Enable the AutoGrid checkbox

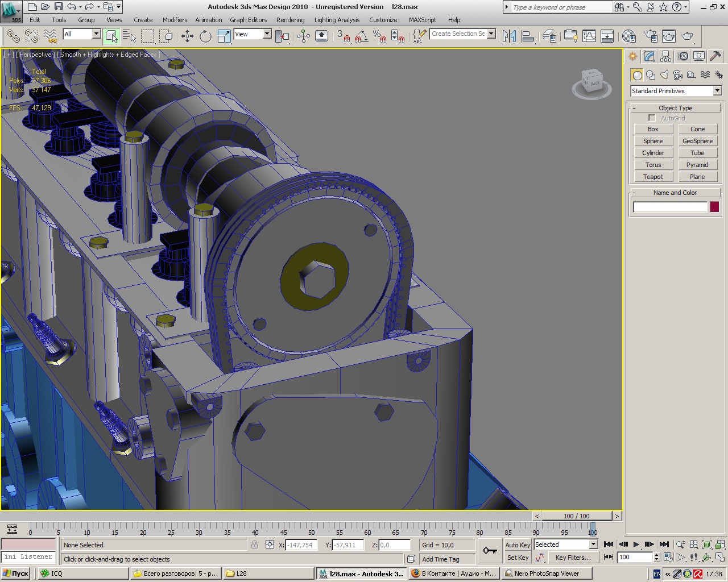point(652,118)
